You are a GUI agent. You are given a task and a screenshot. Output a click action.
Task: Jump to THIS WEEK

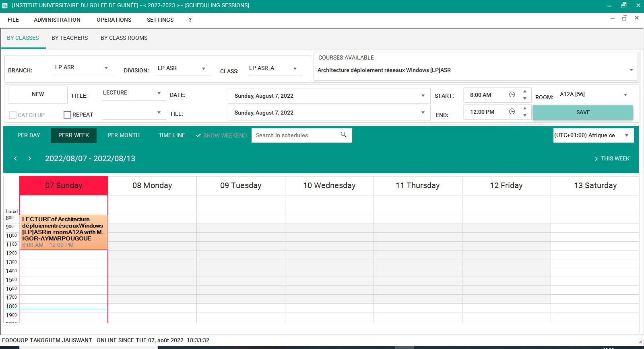[612, 158]
